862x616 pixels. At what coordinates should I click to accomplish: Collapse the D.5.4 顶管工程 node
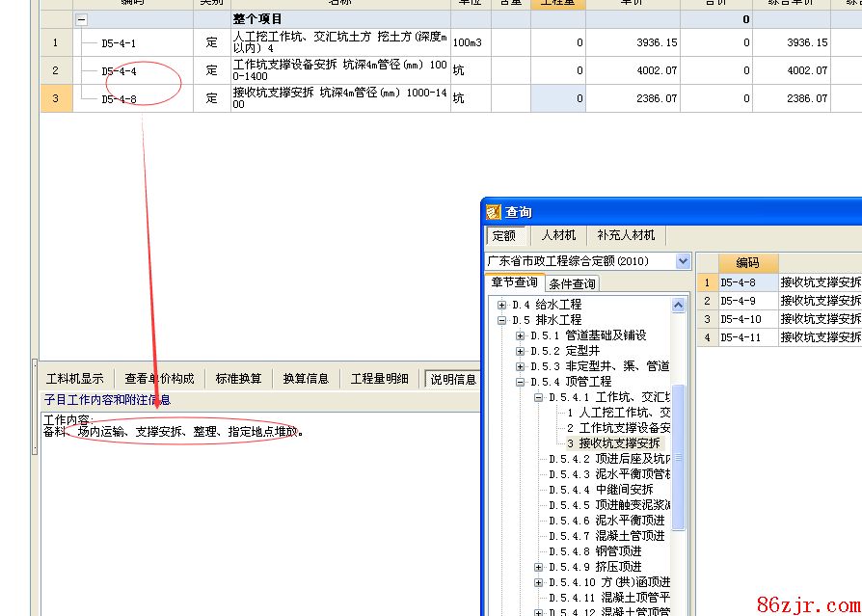coord(521,382)
